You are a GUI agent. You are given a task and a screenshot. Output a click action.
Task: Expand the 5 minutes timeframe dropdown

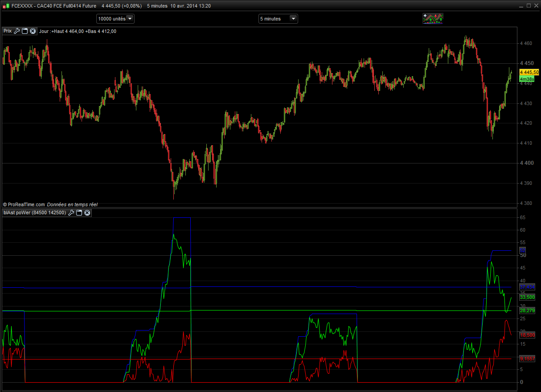[x=278, y=19]
